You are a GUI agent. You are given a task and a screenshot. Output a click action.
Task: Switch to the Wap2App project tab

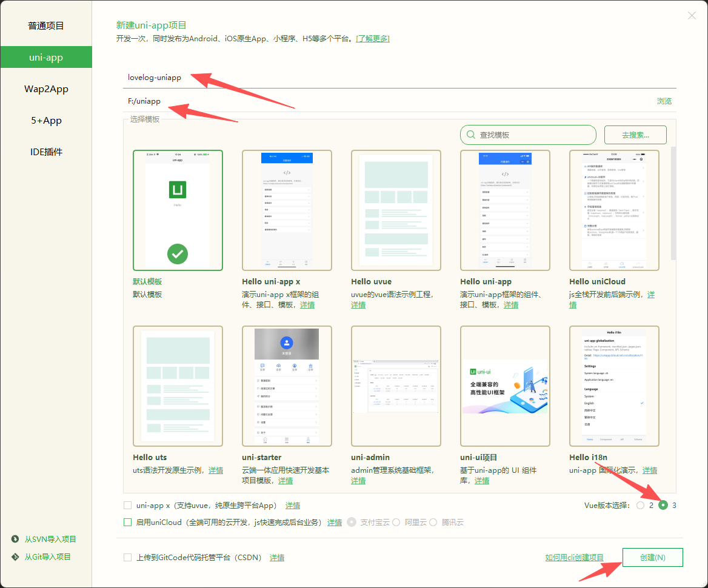(46, 89)
